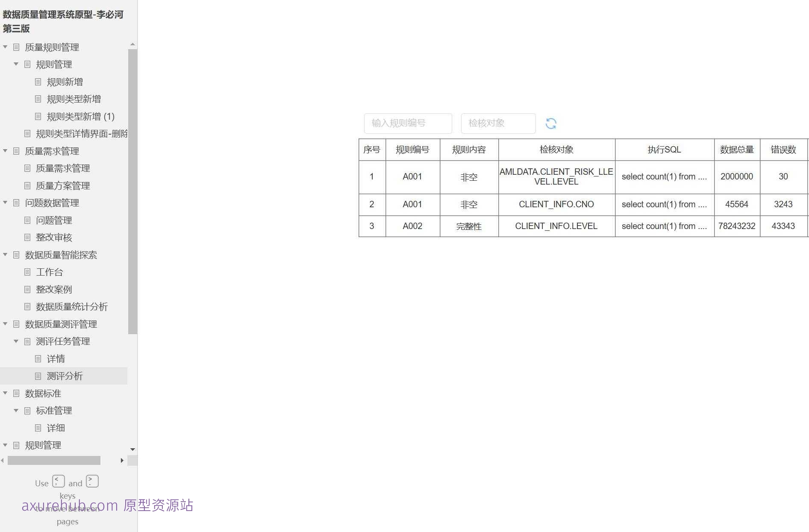Click the refresh icon beside the search fields
Image resolution: width=809 pixels, height=532 pixels.
pos(551,123)
